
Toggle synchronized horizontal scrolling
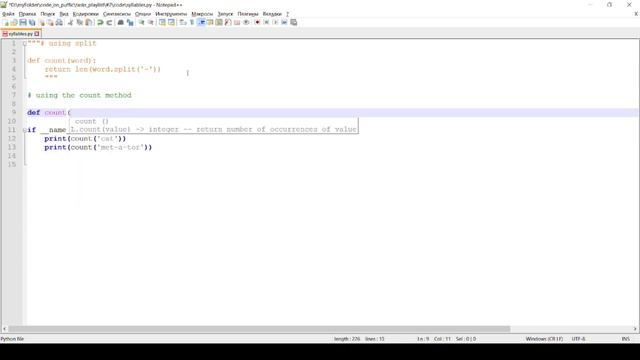pyautogui.click(x=171, y=22)
